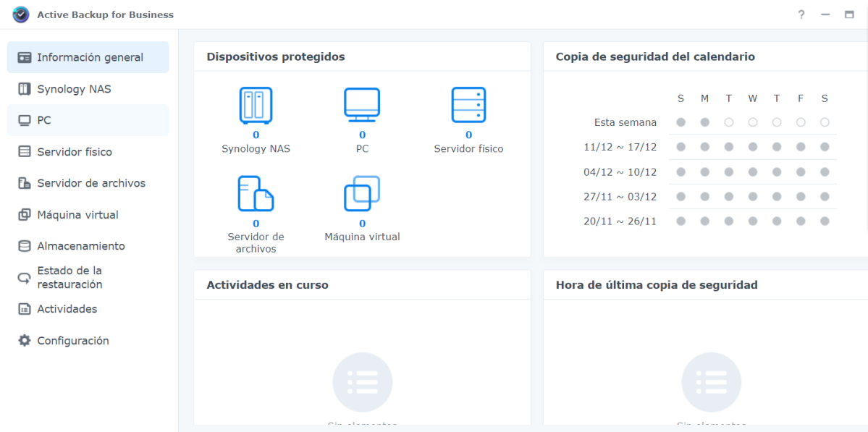Open Máquina virtual in sidebar
Image resolution: width=868 pixels, height=432 pixels.
tap(88, 215)
